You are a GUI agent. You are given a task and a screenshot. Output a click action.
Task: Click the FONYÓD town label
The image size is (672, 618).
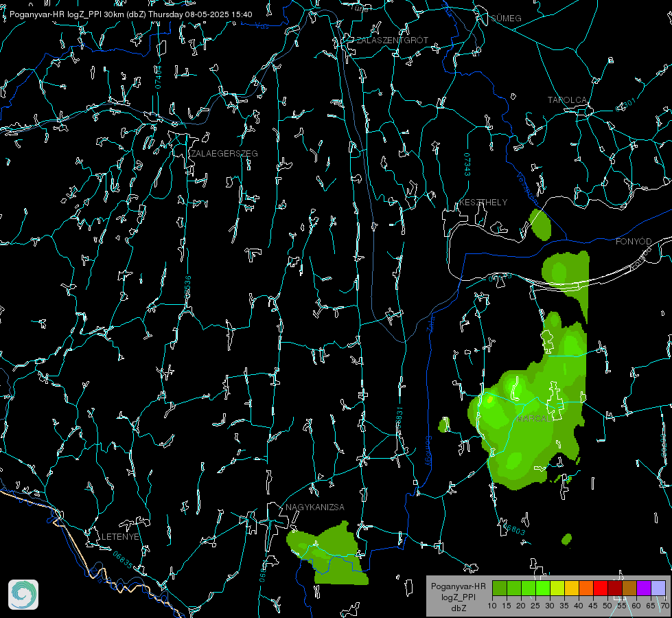click(634, 242)
